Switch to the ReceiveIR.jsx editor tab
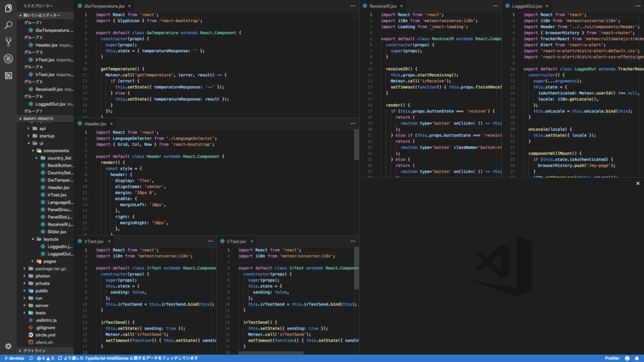The height and width of the screenshot is (362, 644). point(383,6)
